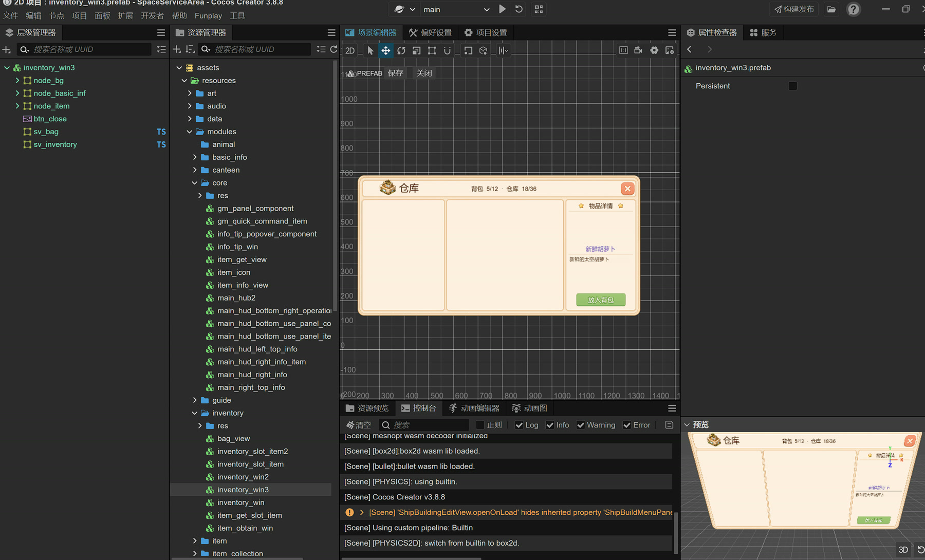Image resolution: width=925 pixels, height=560 pixels.
Task: Open scene gizmo settings gear
Action: pos(654,50)
